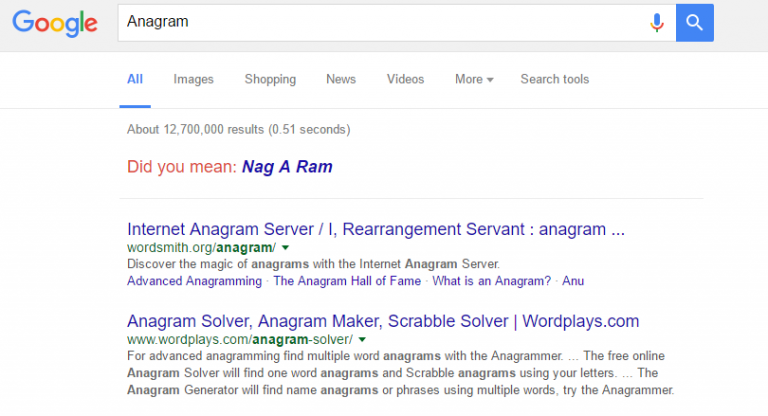Expand wordplays.com result options arrow
The height and width of the screenshot is (416, 768).
tap(362, 340)
